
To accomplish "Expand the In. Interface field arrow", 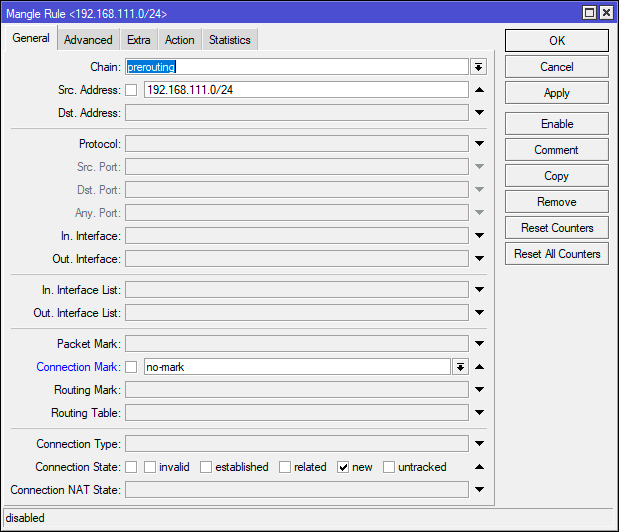I will point(479,236).
